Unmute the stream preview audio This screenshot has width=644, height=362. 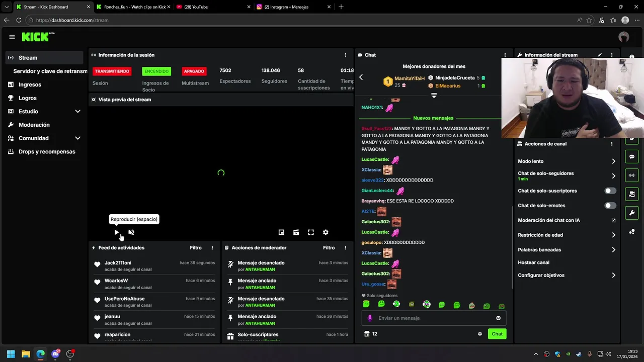pyautogui.click(x=131, y=232)
